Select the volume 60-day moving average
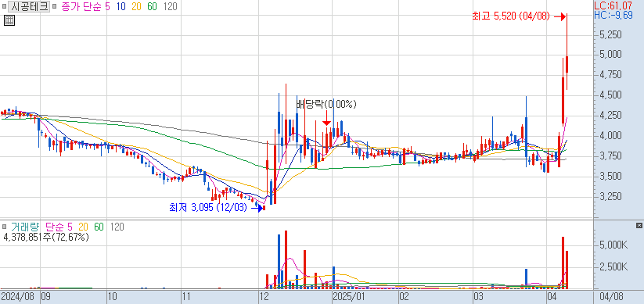Image resolution: width=644 pixels, height=304 pixels. pos(99,227)
